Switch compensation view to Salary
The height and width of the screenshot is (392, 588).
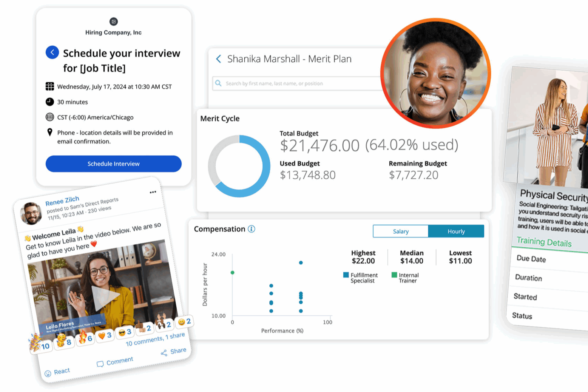click(400, 232)
